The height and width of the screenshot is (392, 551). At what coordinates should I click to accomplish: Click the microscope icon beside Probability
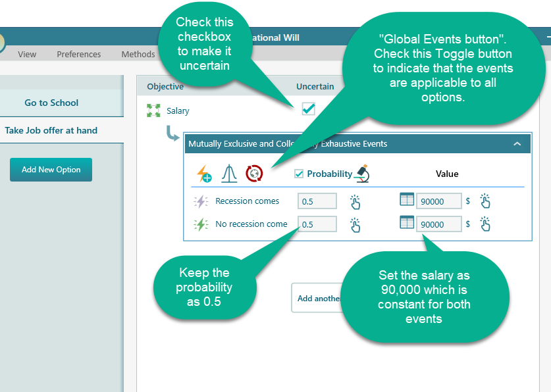361,174
